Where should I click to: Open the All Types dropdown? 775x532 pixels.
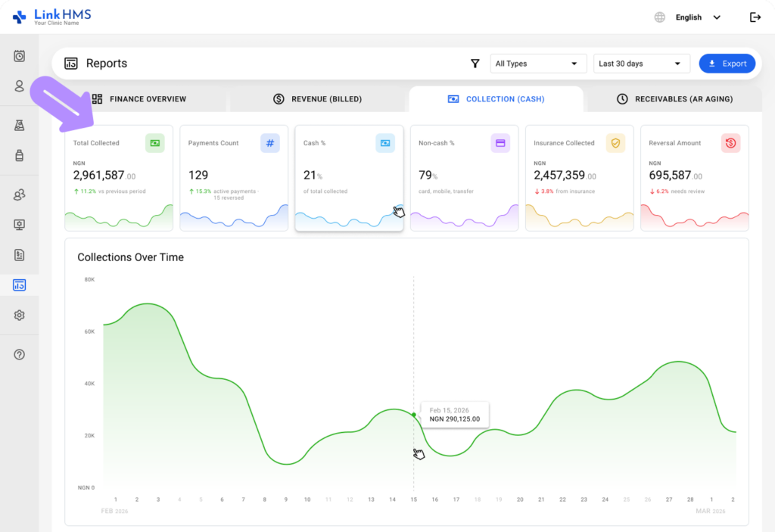[538, 64]
